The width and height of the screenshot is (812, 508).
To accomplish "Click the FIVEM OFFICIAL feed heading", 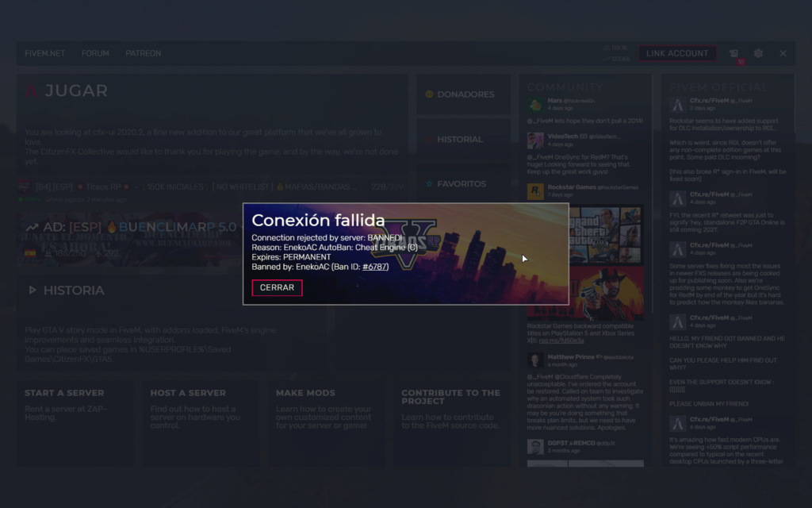I will coord(718,87).
